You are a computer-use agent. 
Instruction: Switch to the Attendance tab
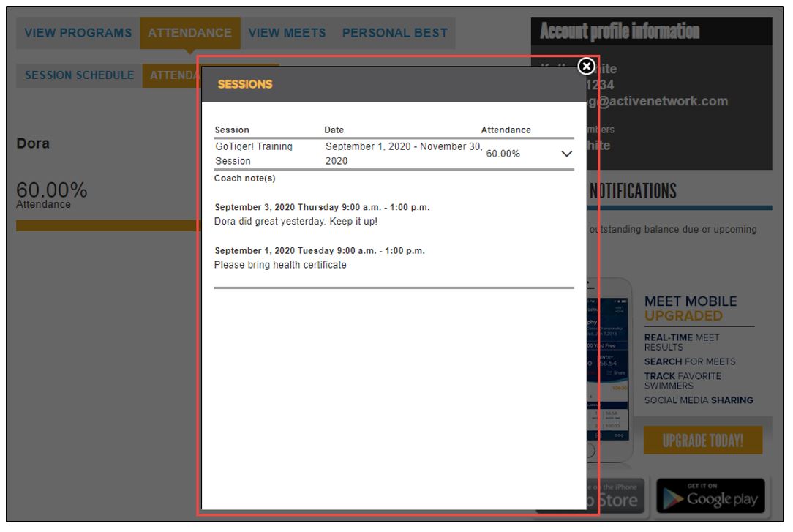point(189,33)
